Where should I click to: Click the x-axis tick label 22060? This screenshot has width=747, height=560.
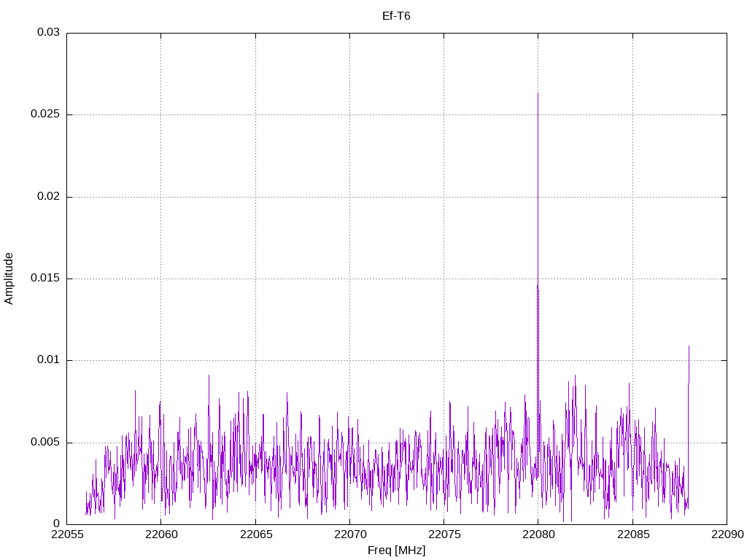coord(161,534)
